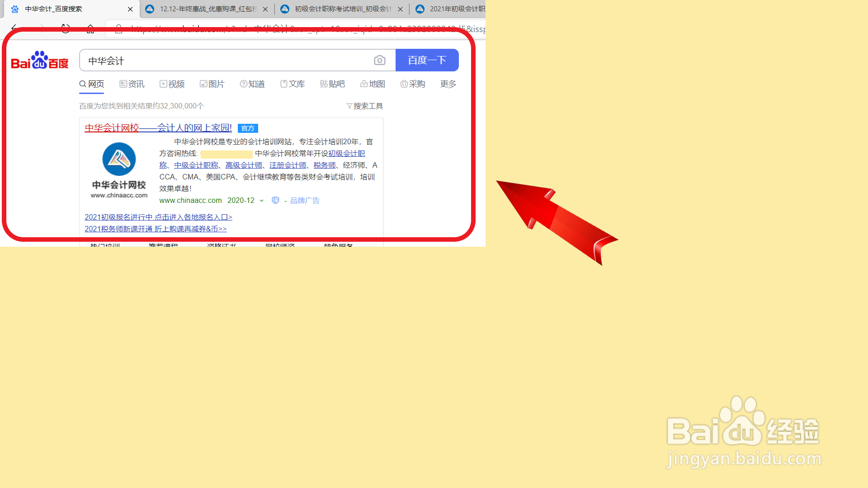Click the camera image-search icon

tap(379, 60)
